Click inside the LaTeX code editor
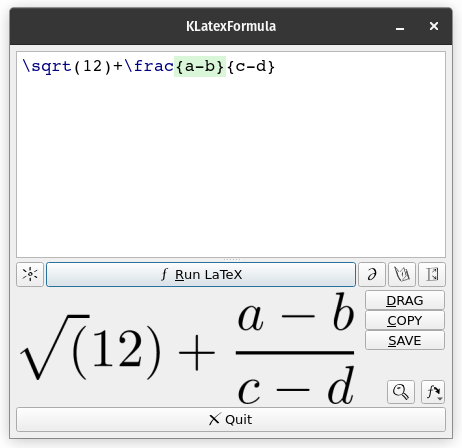462x448 pixels. (231, 154)
